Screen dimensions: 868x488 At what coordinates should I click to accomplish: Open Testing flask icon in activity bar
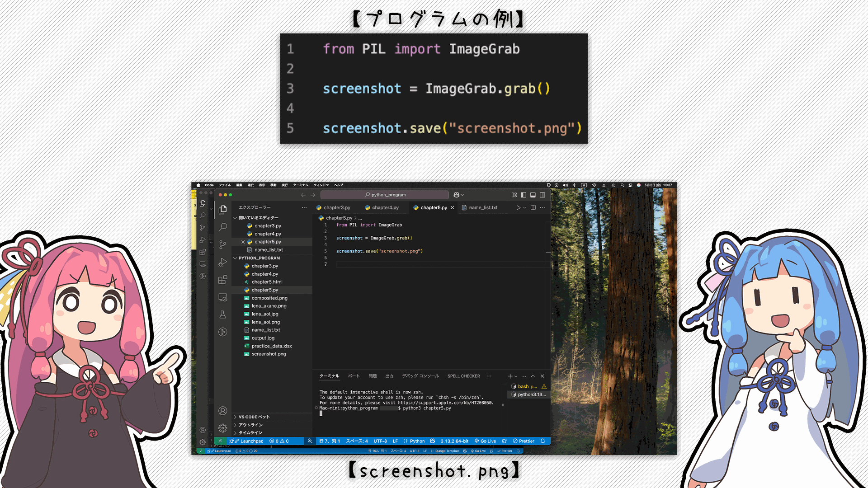coord(222,314)
